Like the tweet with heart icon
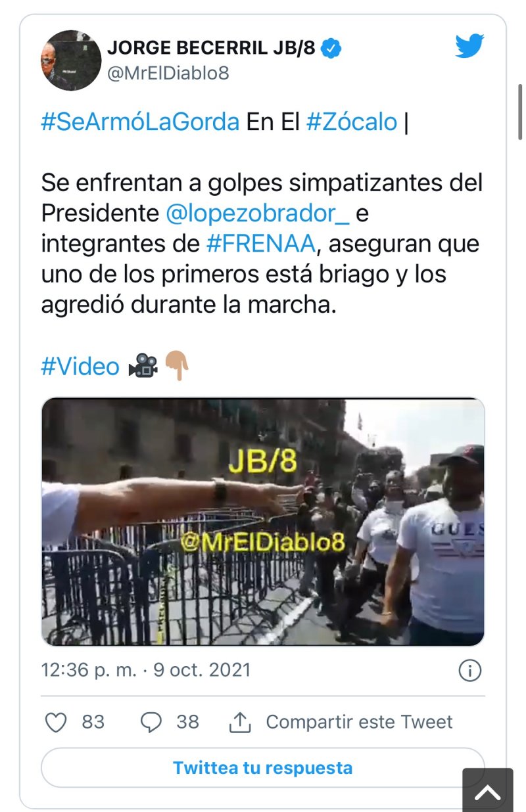526x812 pixels. point(56,723)
